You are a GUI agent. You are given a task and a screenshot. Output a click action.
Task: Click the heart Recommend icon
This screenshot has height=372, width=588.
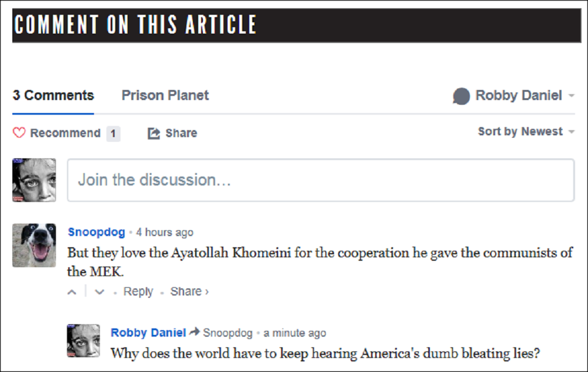pyautogui.click(x=19, y=133)
